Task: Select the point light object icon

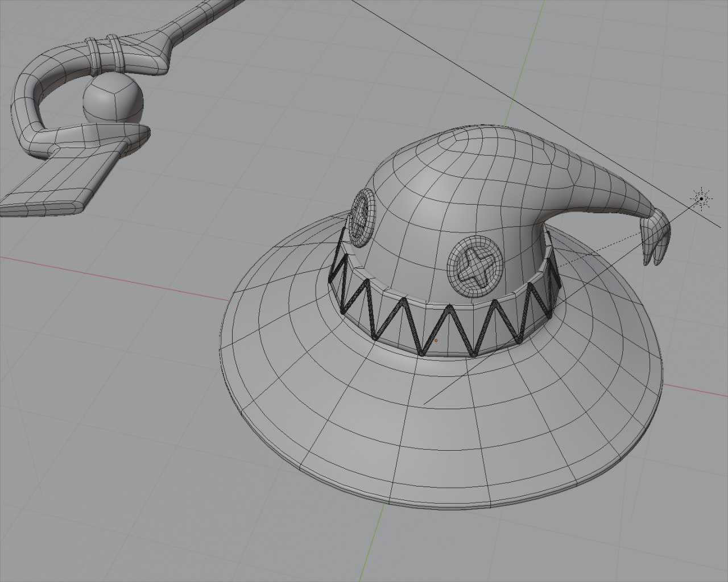Action: point(702,198)
